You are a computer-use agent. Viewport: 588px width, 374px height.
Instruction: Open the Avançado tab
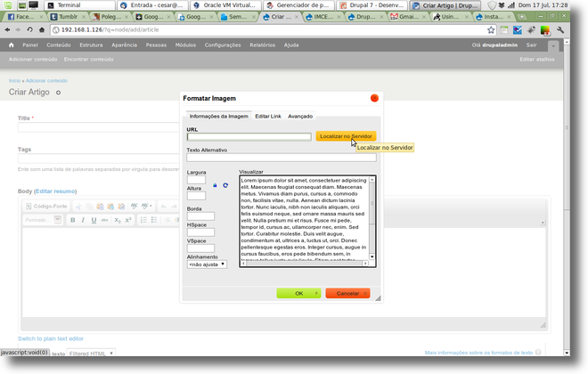pyautogui.click(x=300, y=116)
